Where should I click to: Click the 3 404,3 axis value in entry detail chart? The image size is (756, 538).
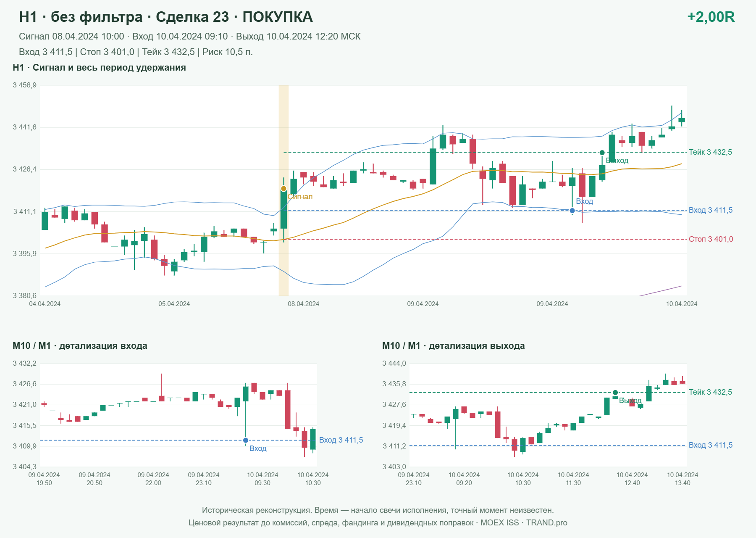[x=25, y=467]
